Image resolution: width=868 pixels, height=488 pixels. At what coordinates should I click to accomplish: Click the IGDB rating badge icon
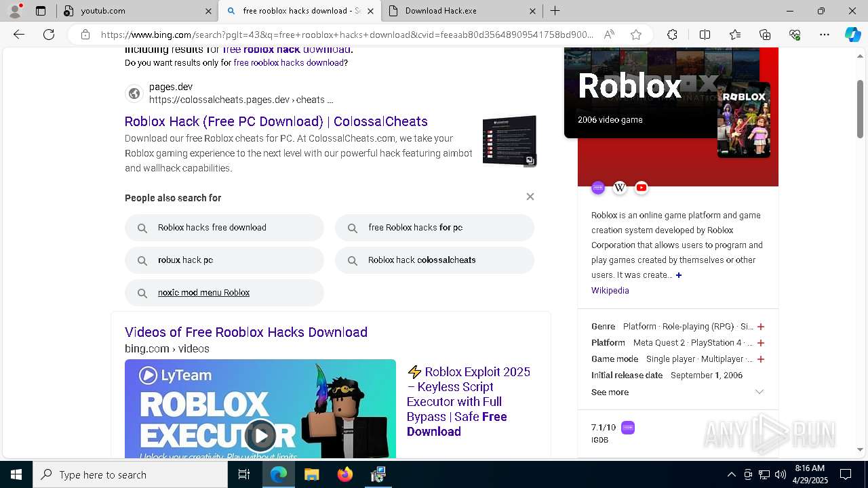coord(628,428)
